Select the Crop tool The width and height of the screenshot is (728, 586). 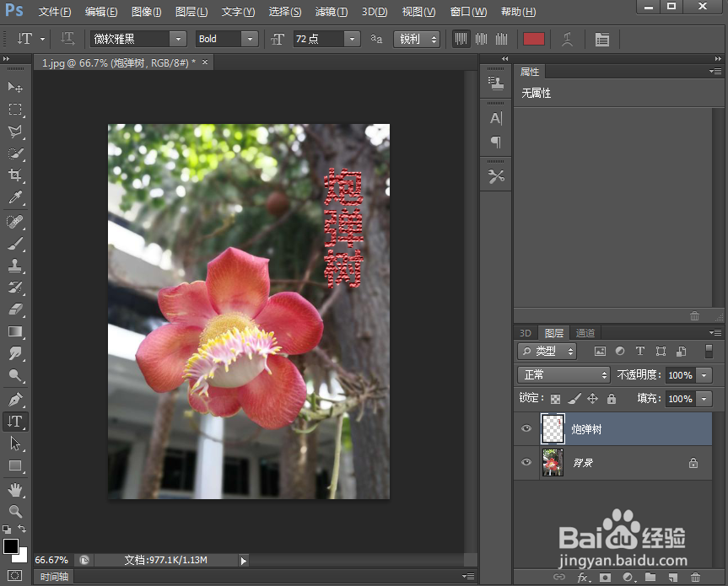(x=15, y=175)
